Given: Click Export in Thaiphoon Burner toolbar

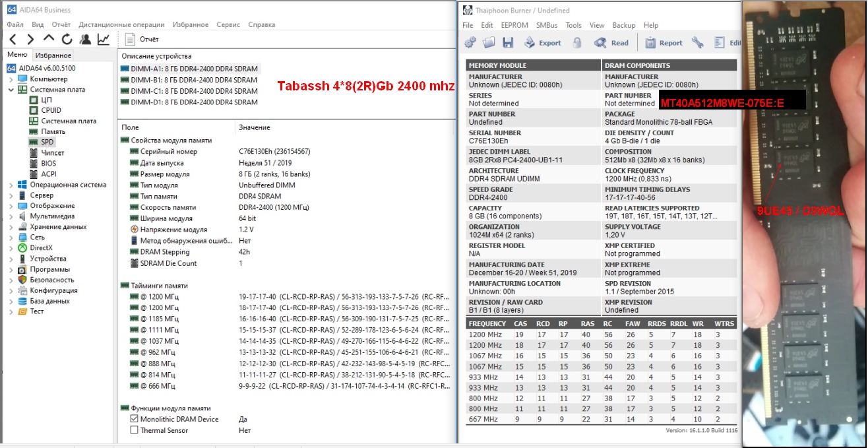Looking at the screenshot, I should [x=542, y=43].
